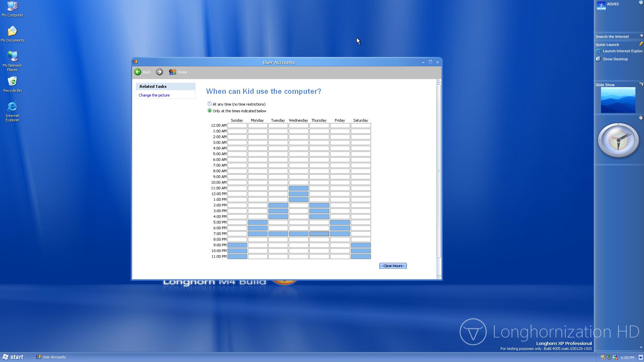Toggle the Sunday 9:00 PM time cell
The image size is (644, 362).
(237, 245)
